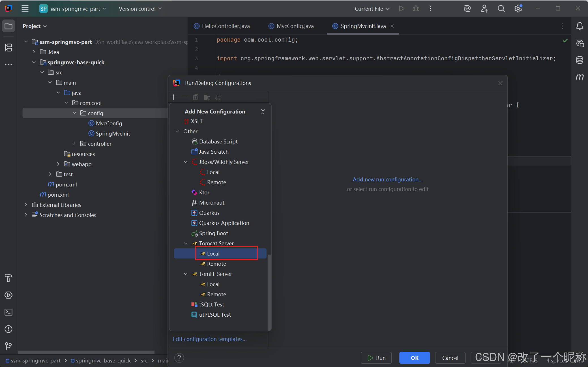Open the Structure tool window
588x367 pixels.
click(8, 48)
